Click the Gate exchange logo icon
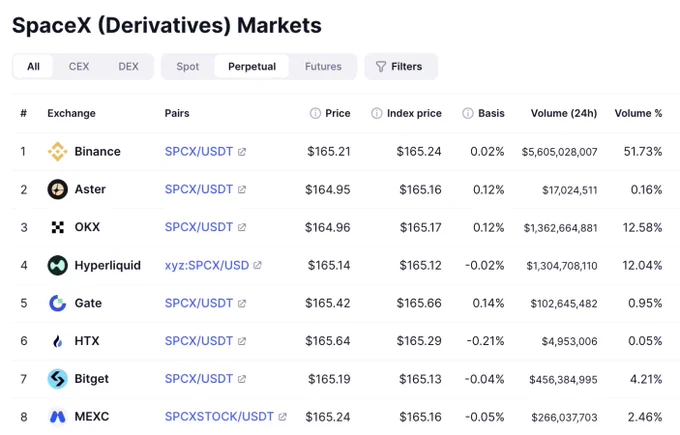680x435 pixels. 57,303
